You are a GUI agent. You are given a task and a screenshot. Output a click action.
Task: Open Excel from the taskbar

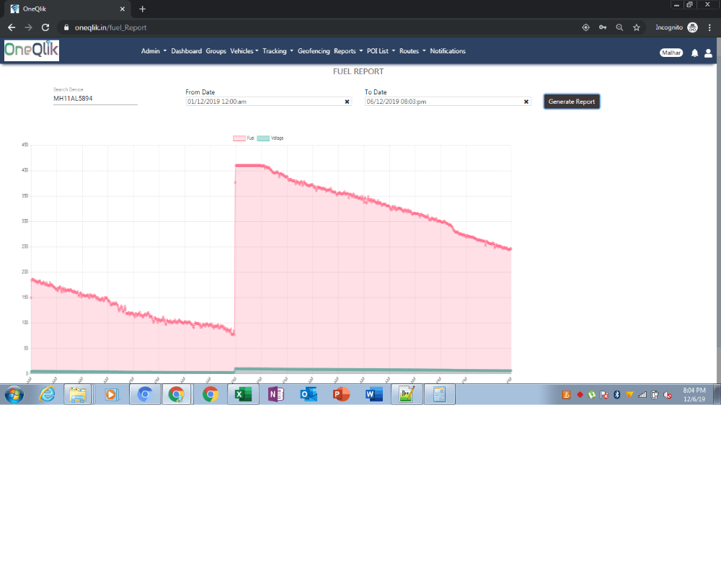pyautogui.click(x=243, y=394)
